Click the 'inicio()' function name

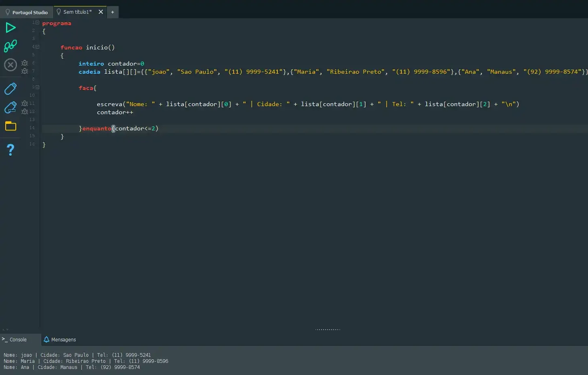[100, 47]
